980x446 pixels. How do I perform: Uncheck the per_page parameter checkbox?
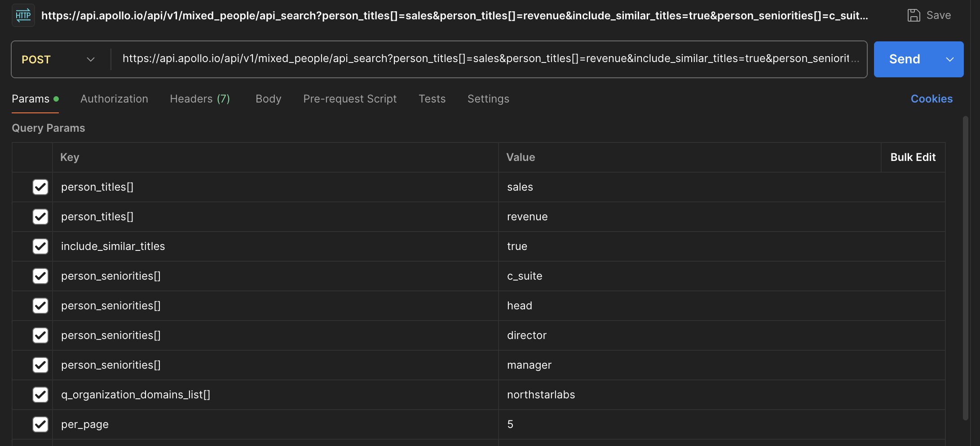tap(40, 424)
